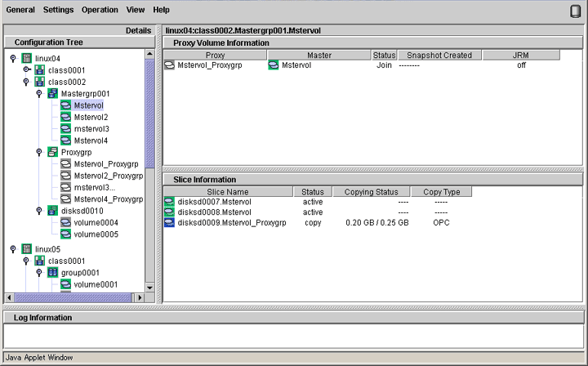
Task: Collapse the linux04 tree node
Action: [13, 59]
